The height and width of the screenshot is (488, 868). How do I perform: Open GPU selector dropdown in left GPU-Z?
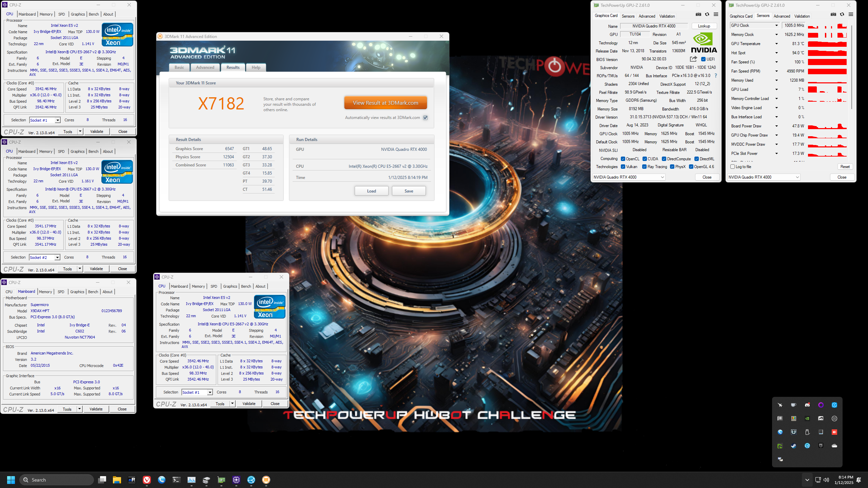[629, 177]
